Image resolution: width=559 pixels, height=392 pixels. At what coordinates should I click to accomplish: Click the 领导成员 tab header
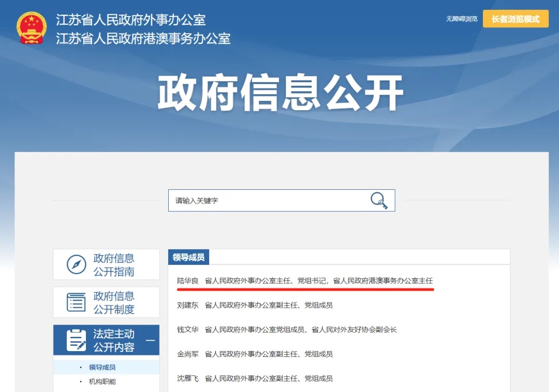click(189, 257)
